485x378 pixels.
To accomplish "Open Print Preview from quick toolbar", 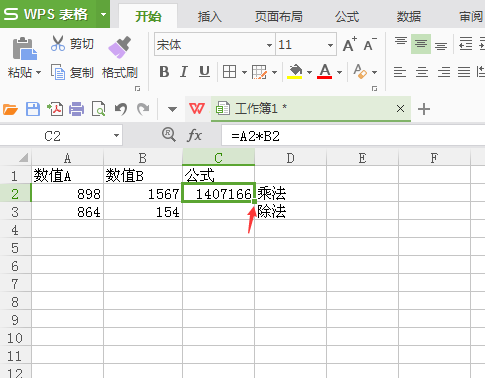I will [x=98, y=109].
